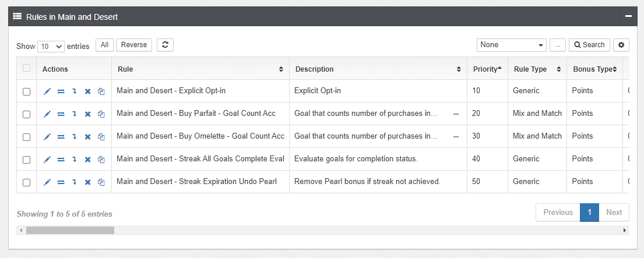
Task: Toggle the select-all checkbox in table header
Action: coord(26,68)
